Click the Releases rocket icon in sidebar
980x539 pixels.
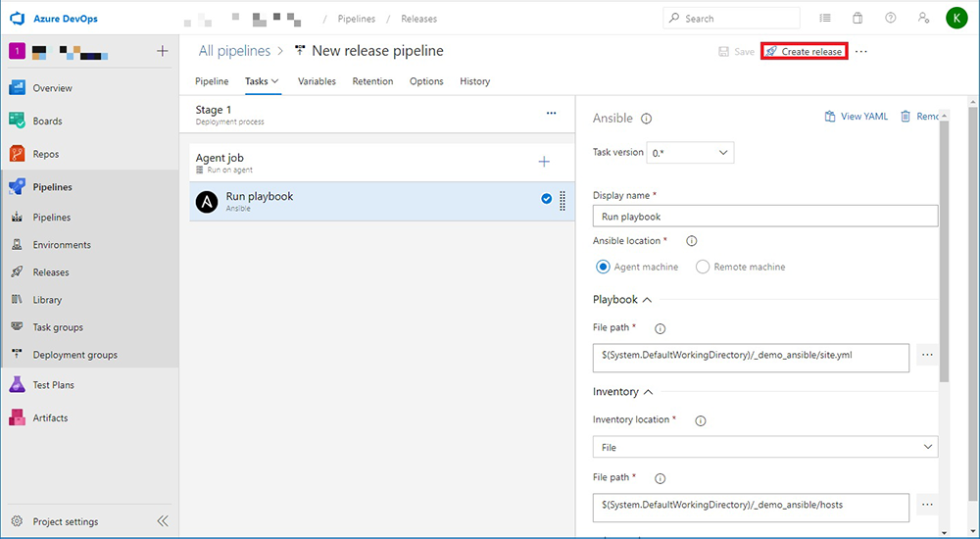(x=17, y=272)
